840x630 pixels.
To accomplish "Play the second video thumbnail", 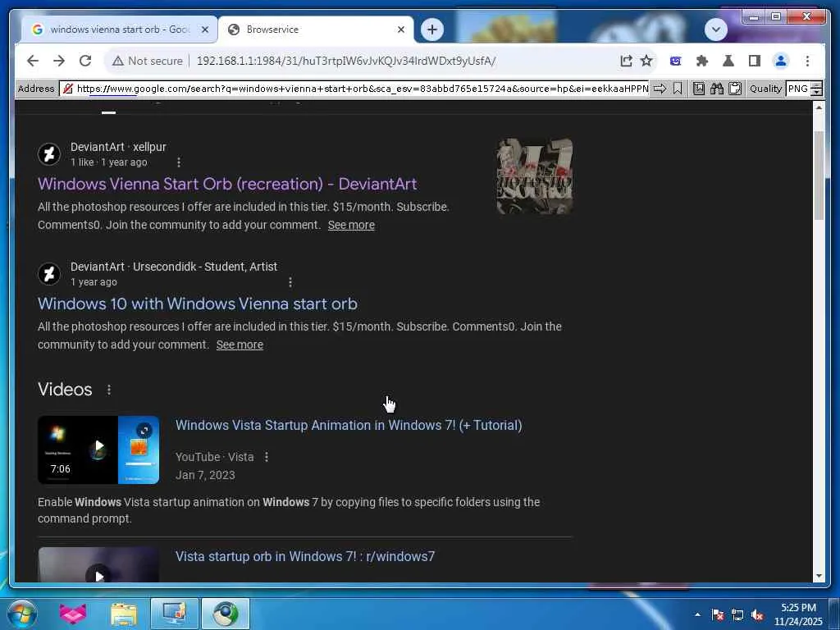I will 98,564.
